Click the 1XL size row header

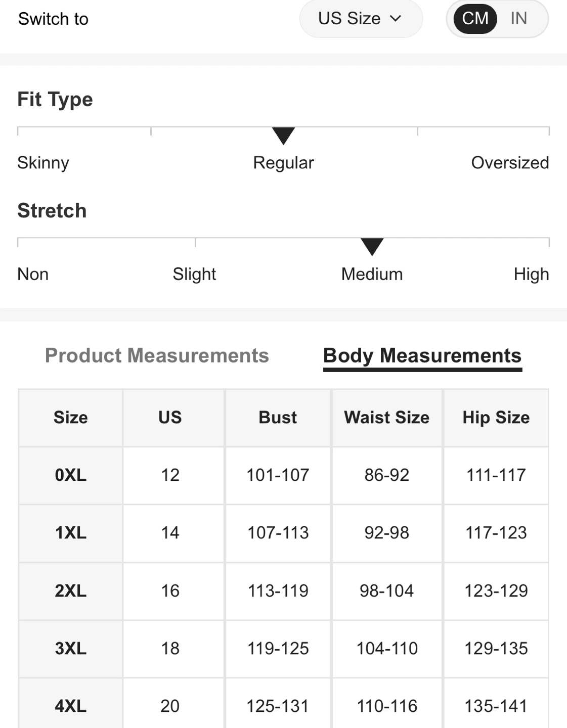[71, 533]
